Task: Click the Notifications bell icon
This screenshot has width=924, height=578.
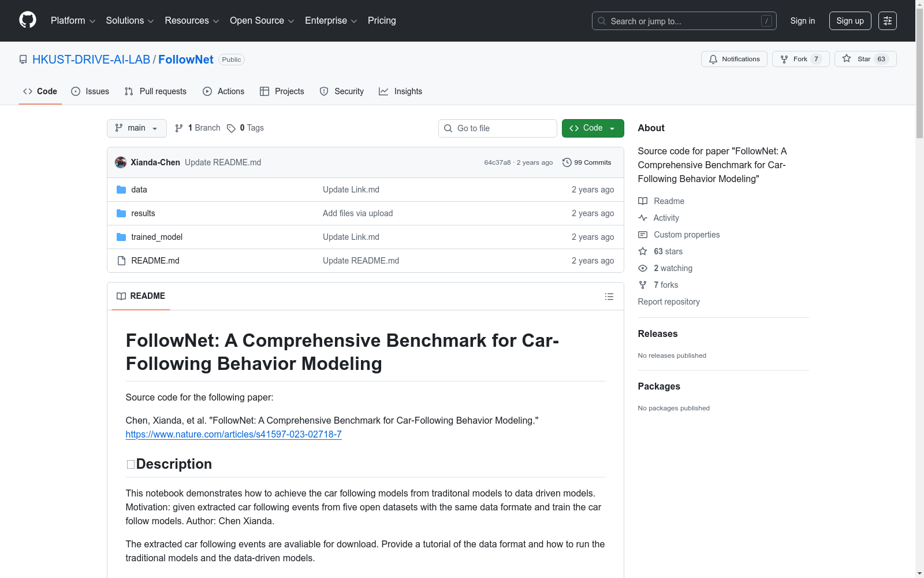Action: tap(713, 59)
